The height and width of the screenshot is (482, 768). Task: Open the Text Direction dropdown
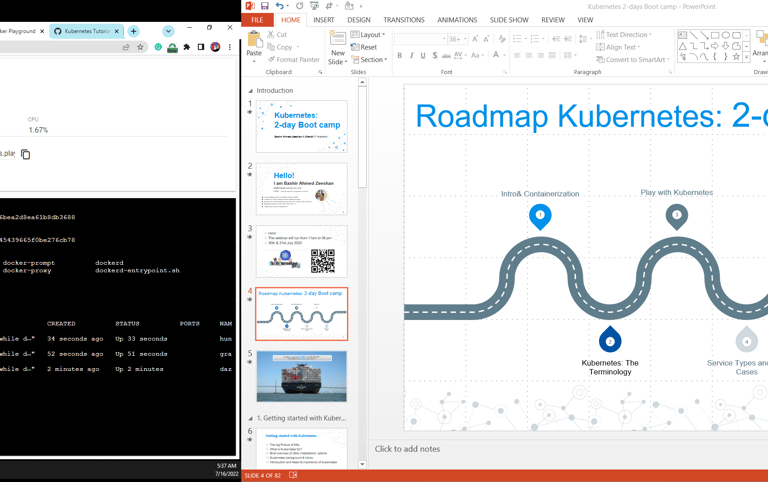point(624,35)
